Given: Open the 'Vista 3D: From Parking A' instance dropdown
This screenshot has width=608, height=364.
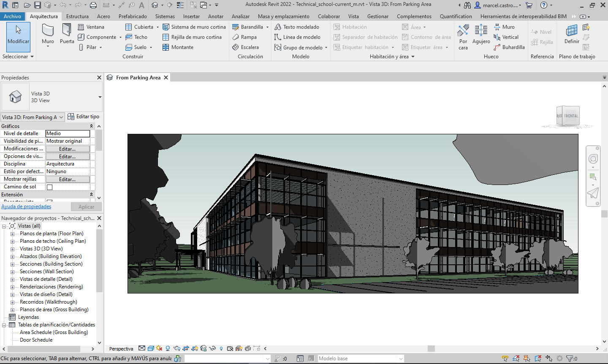Looking at the screenshot, I should pos(33,117).
